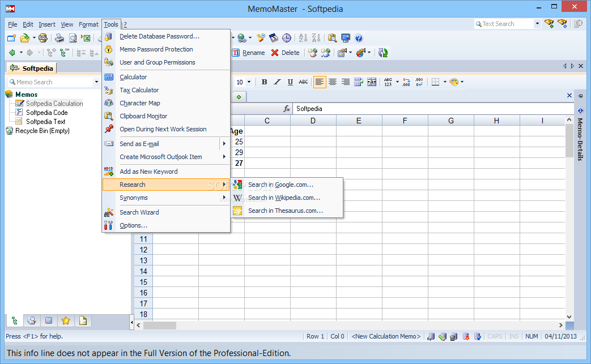Click the increase decimal places icon
The height and width of the screenshot is (364, 591).
click(406, 82)
